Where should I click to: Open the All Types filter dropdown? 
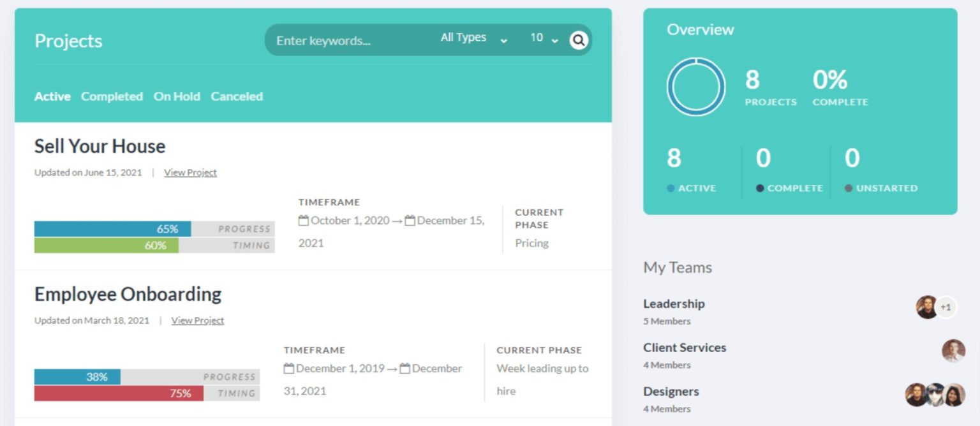point(472,38)
